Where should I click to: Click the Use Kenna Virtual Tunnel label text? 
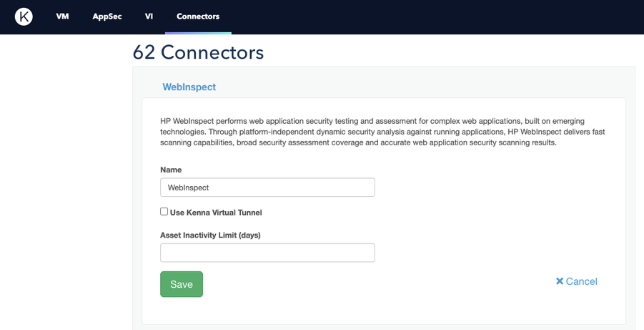click(x=216, y=213)
